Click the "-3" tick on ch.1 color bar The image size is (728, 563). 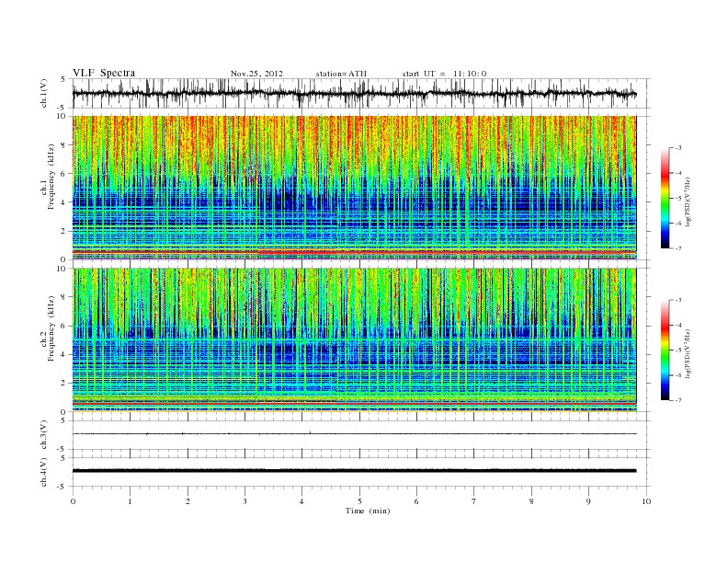click(x=678, y=148)
